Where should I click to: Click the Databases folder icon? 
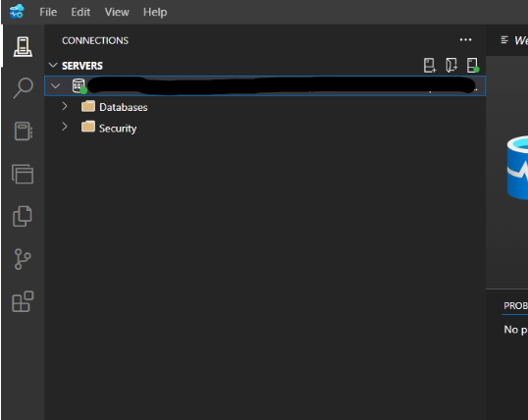tap(88, 106)
